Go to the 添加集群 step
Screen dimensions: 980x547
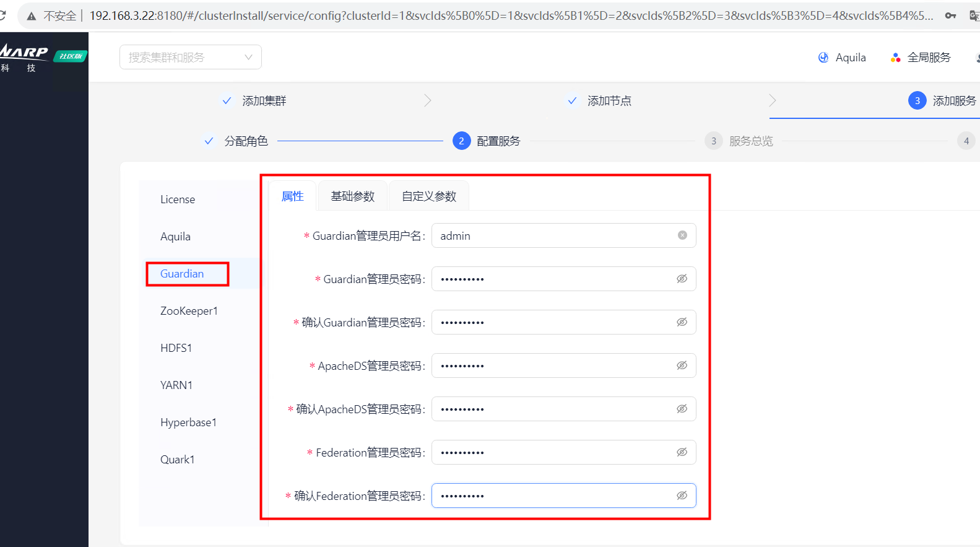pyautogui.click(x=254, y=101)
